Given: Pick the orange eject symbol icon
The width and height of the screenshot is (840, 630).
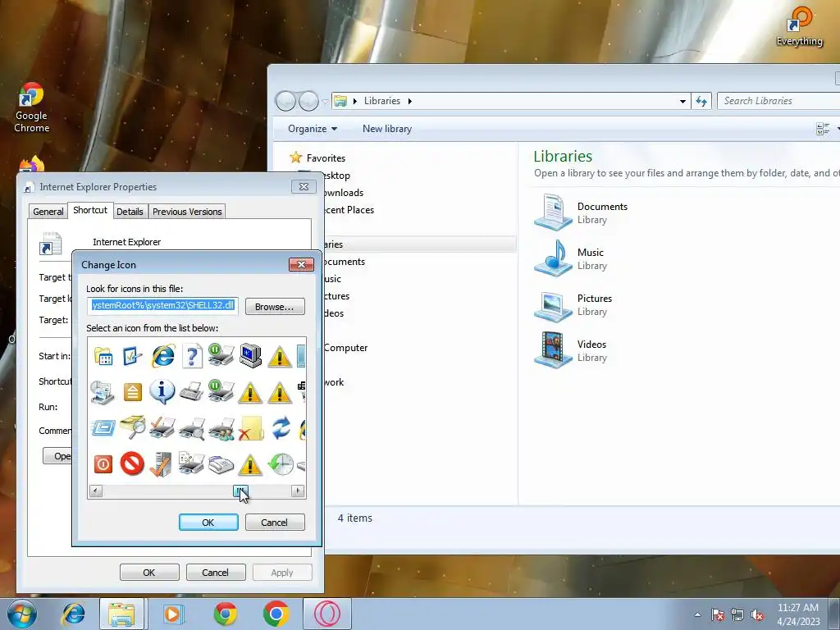Looking at the screenshot, I should (132, 392).
